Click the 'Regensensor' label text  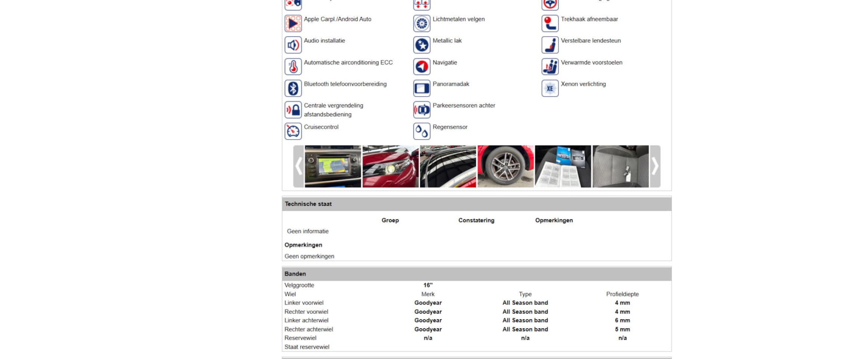tap(450, 127)
